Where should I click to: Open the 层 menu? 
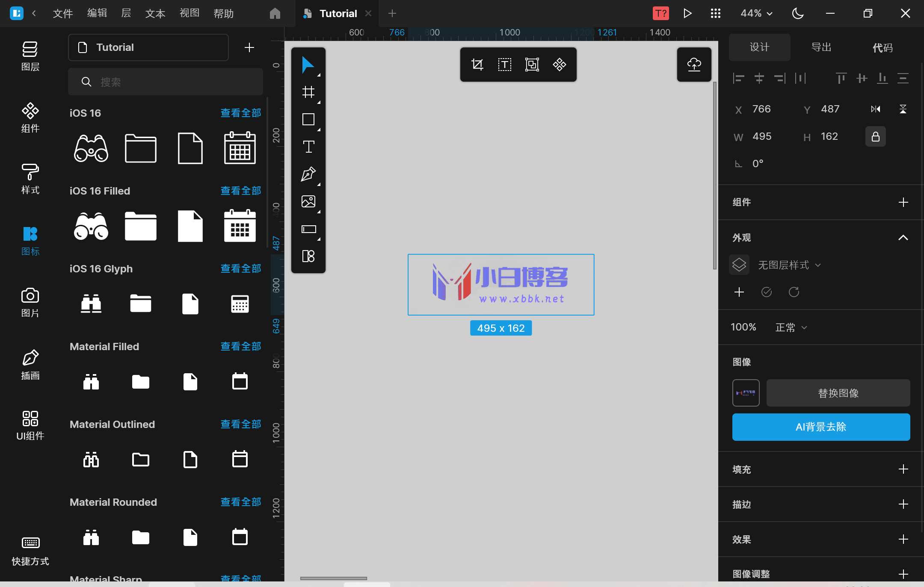point(126,13)
